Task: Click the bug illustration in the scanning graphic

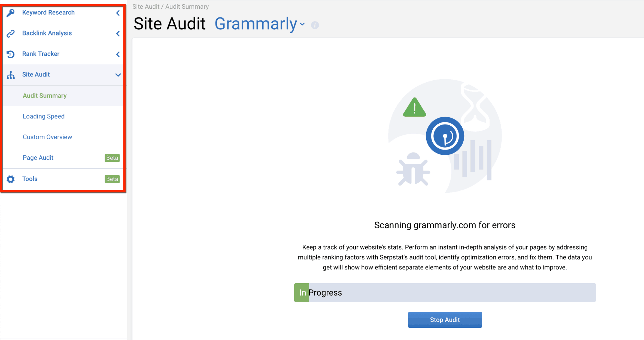Action: tap(414, 171)
